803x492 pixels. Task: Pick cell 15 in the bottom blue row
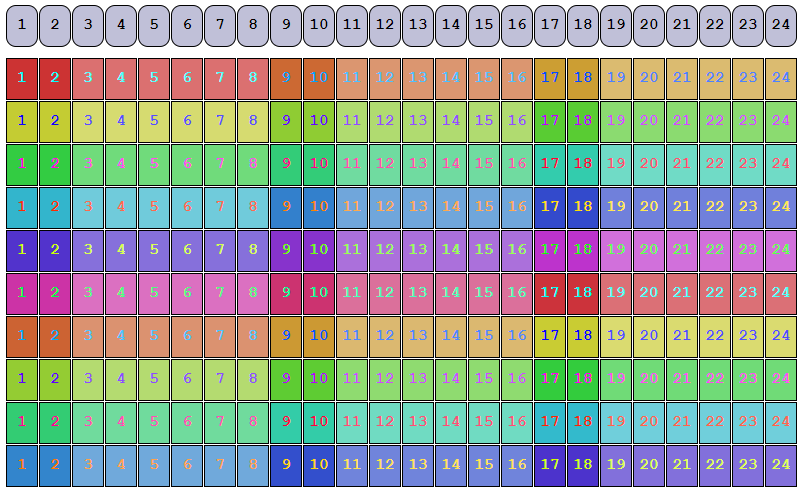pyautogui.click(x=484, y=465)
